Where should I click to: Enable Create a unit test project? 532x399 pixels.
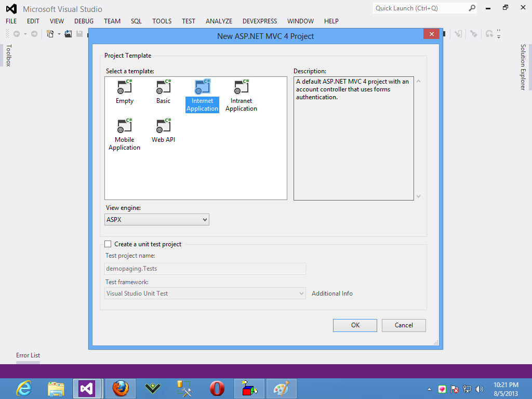coord(108,244)
